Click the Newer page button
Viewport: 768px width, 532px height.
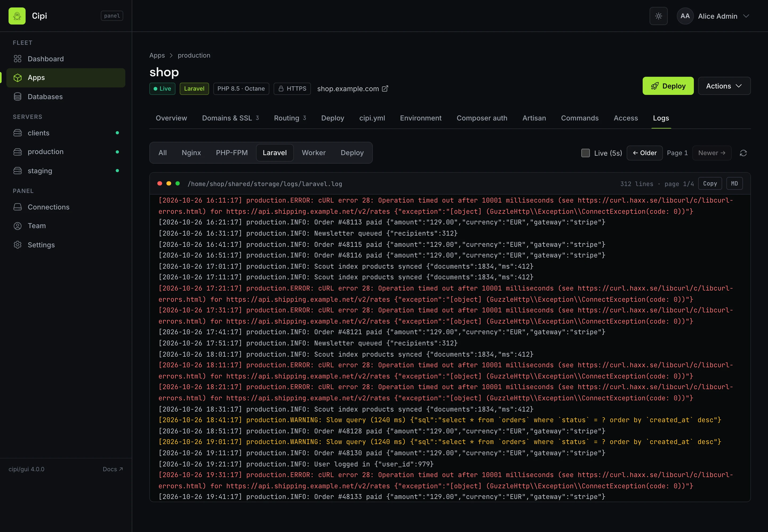pos(712,153)
